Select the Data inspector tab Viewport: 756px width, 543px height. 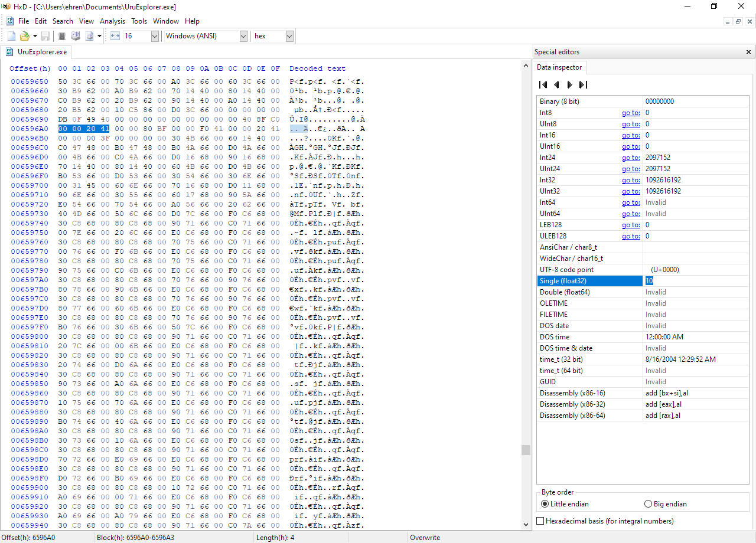pyautogui.click(x=559, y=67)
